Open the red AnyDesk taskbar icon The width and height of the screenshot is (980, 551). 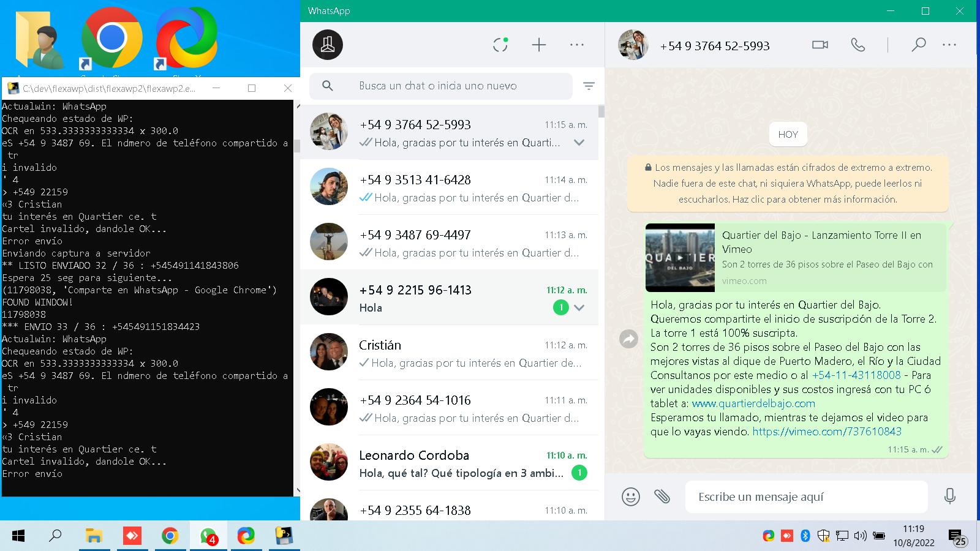click(132, 536)
